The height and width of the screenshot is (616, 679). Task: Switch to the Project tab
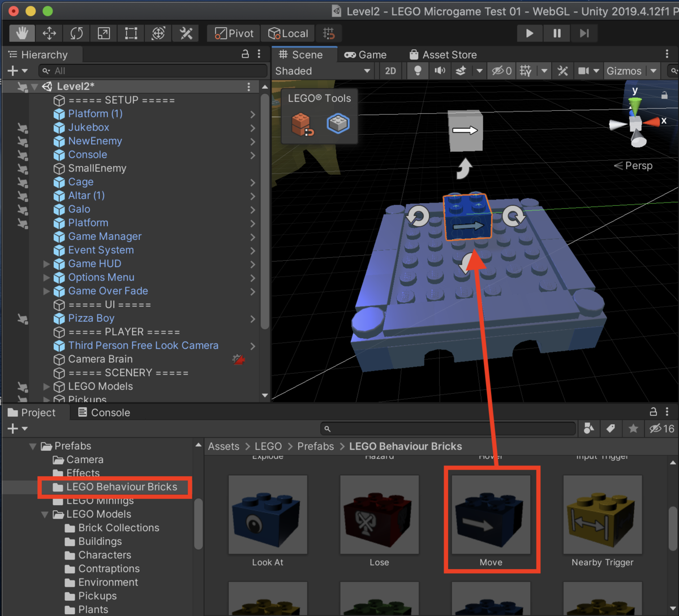coord(32,412)
